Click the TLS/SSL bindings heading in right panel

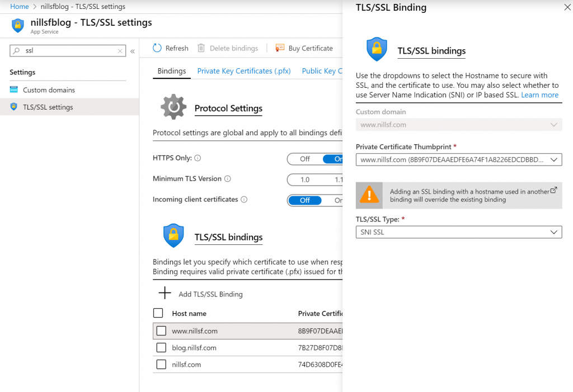click(431, 51)
